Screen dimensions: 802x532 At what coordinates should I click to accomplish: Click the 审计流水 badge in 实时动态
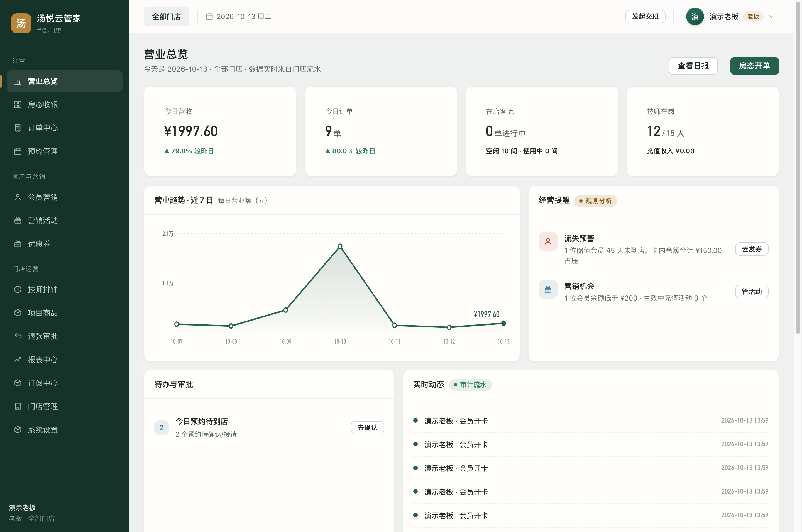pos(470,385)
